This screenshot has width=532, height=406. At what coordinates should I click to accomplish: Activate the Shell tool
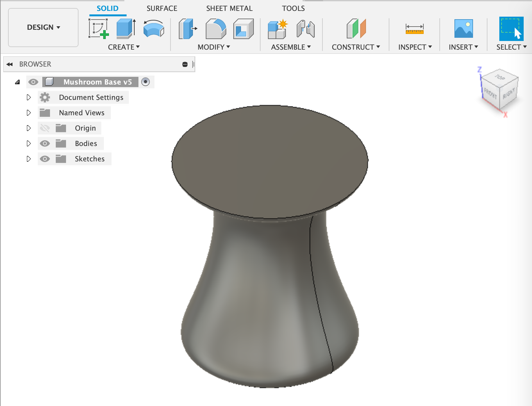coord(244,29)
